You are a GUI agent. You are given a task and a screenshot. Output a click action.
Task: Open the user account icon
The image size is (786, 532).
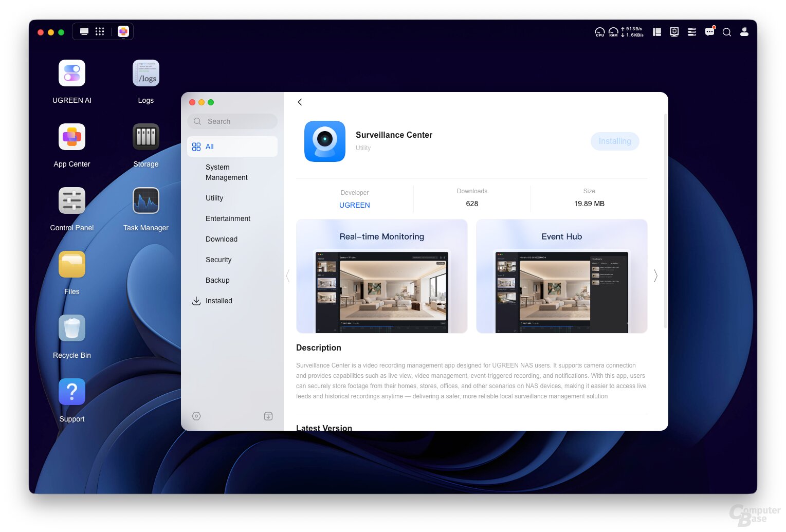744,32
